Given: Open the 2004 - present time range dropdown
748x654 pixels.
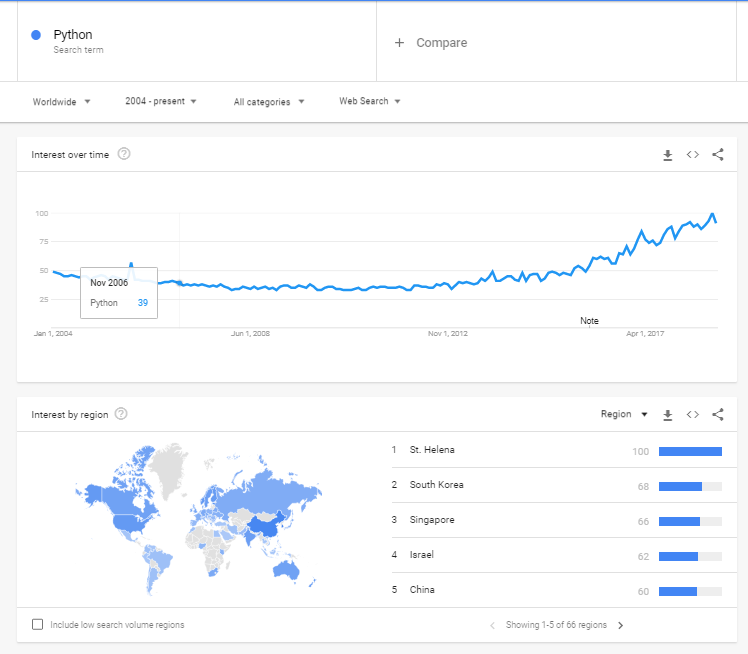Looking at the screenshot, I should [160, 101].
